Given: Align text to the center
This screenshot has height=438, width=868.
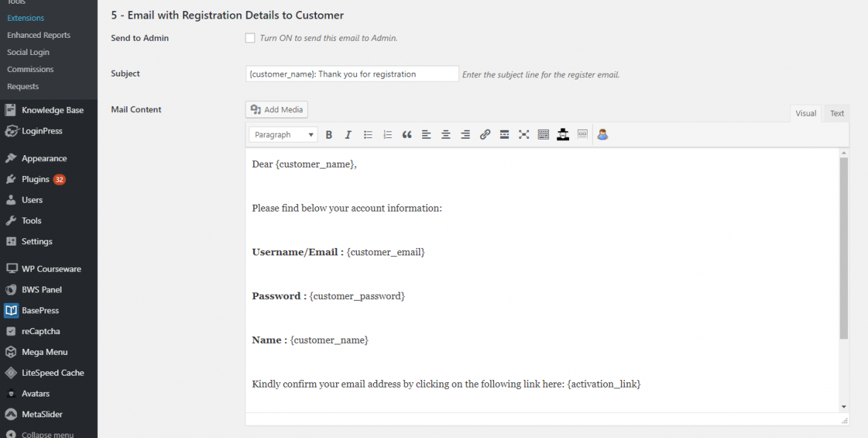Looking at the screenshot, I should (445, 134).
